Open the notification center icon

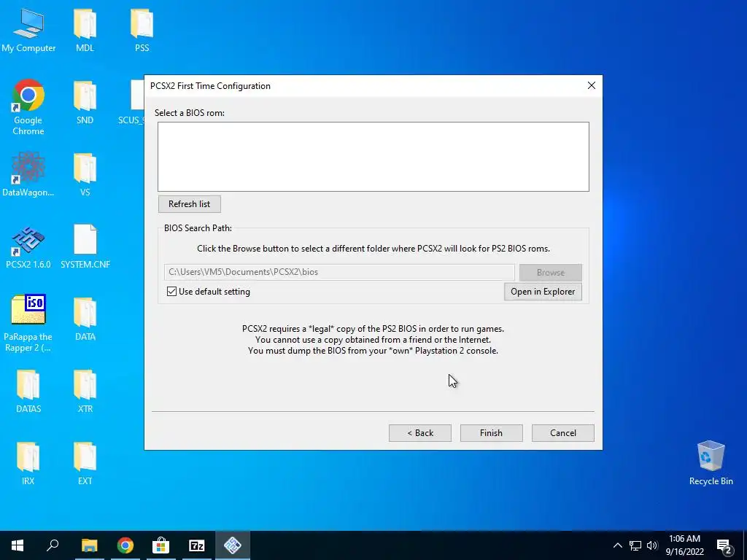point(724,545)
